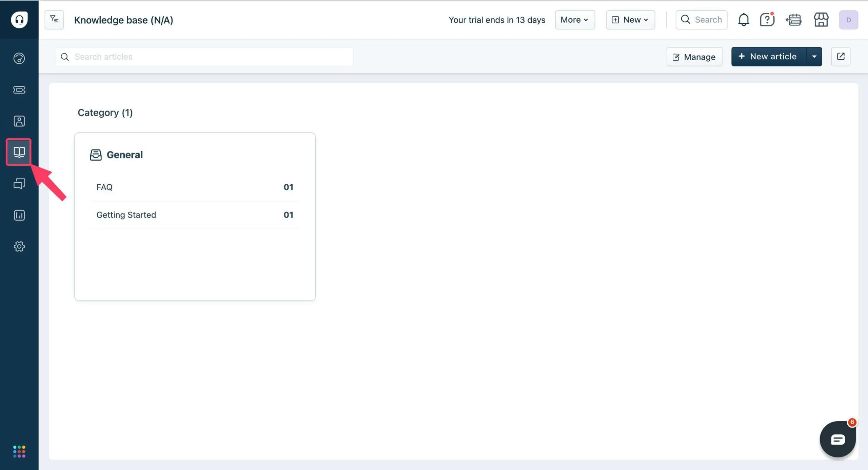Open the chat widget bubble

[x=837, y=439]
